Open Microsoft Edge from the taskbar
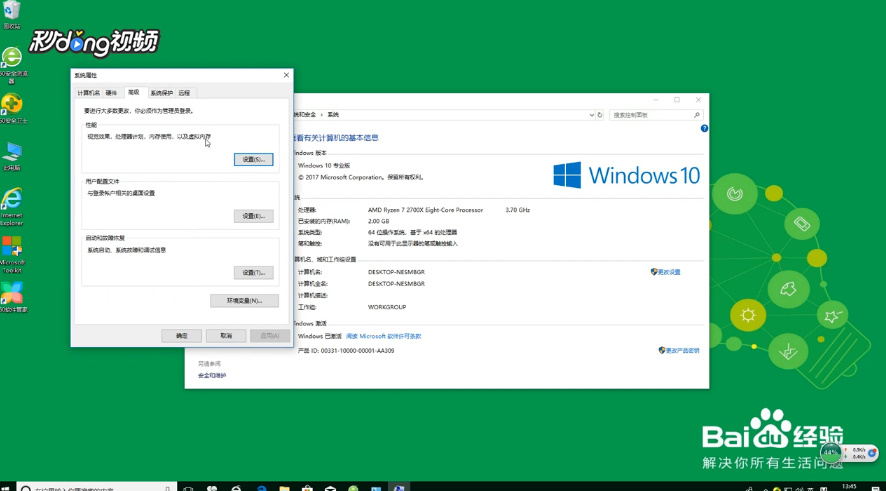Viewport: 886px width, 491px height. coord(262,488)
